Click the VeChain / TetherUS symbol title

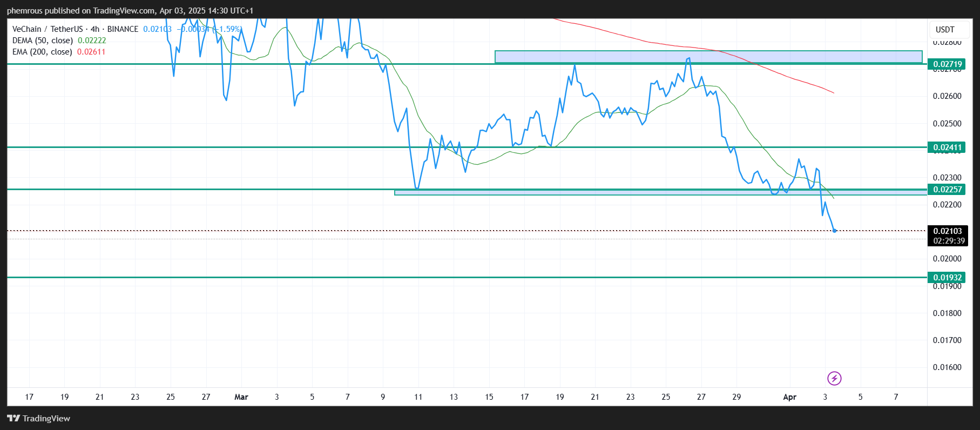coord(48,29)
